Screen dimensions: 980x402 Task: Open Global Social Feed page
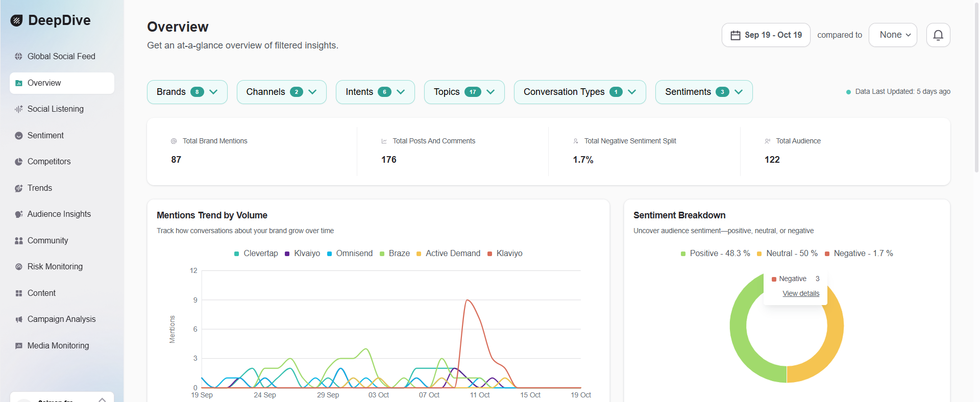point(62,56)
